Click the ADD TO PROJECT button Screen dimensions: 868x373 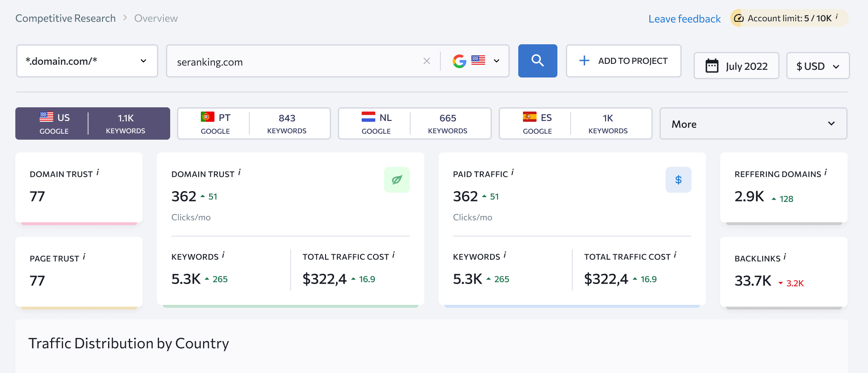point(623,61)
